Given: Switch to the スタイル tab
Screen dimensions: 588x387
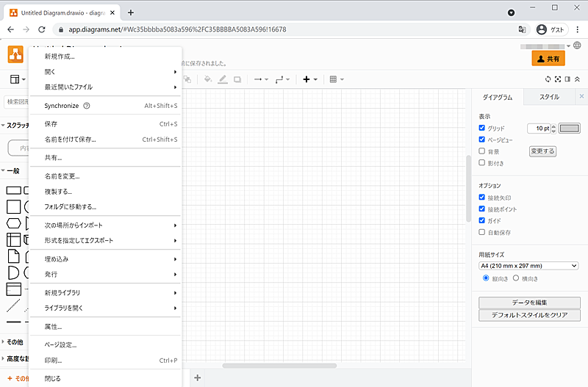Looking at the screenshot, I should [x=549, y=97].
